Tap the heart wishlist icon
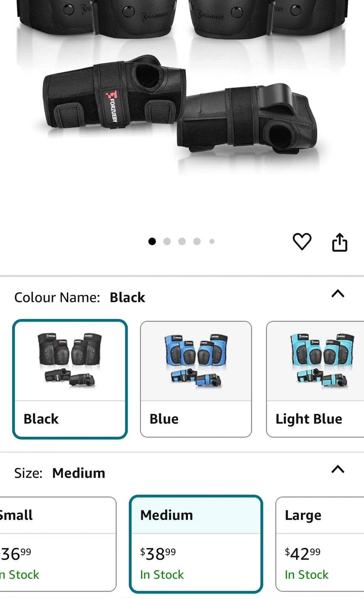 pos(302,242)
